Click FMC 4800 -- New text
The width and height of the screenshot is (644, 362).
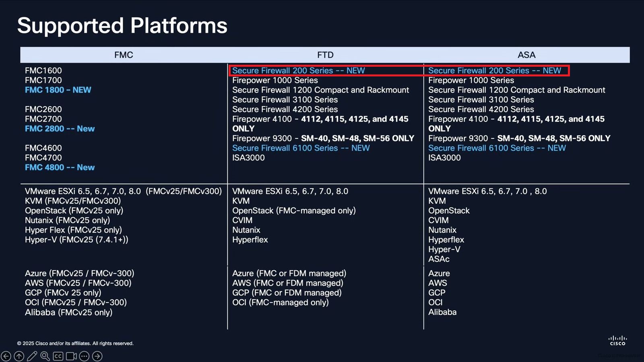click(60, 167)
